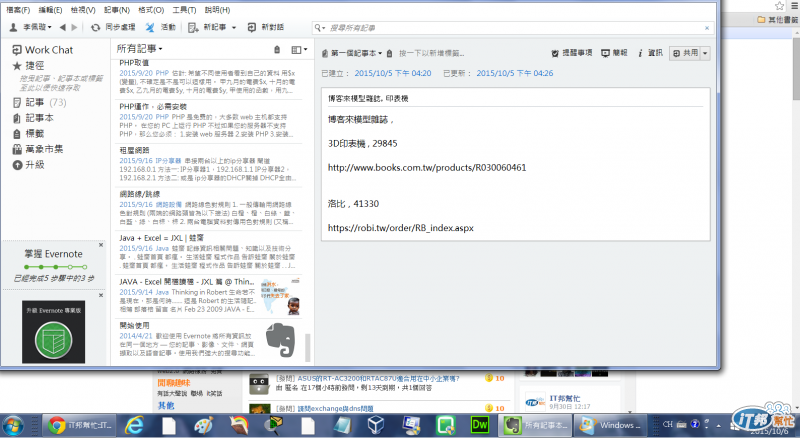
Task: Expand the 新記事 dropdown arrow
Action: (x=234, y=28)
